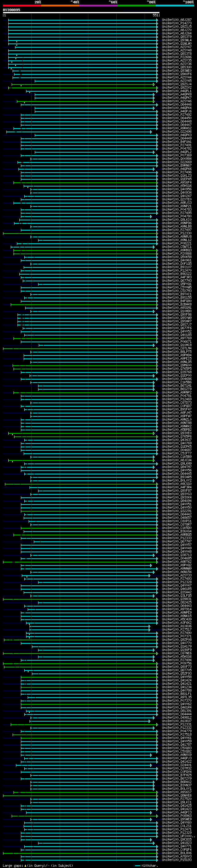Select the UniRef100_P04779 label
This screenshot has height=868, width=197.
click(x=177, y=731)
